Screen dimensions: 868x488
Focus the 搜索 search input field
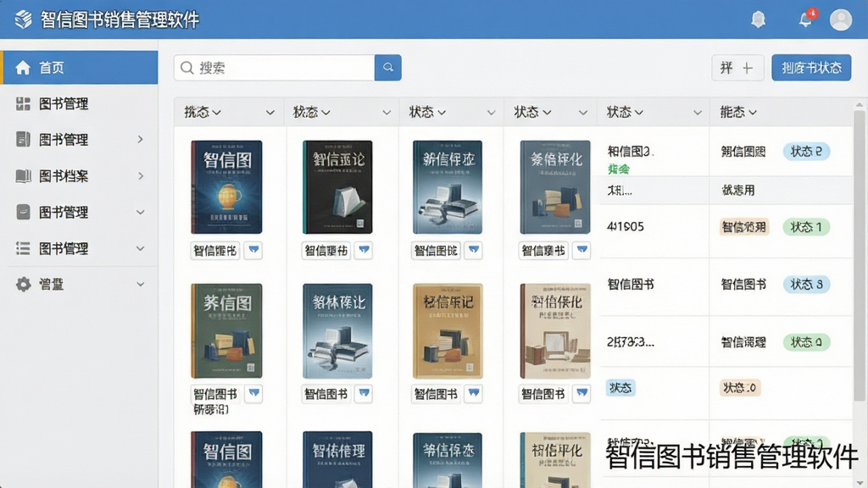coord(275,68)
